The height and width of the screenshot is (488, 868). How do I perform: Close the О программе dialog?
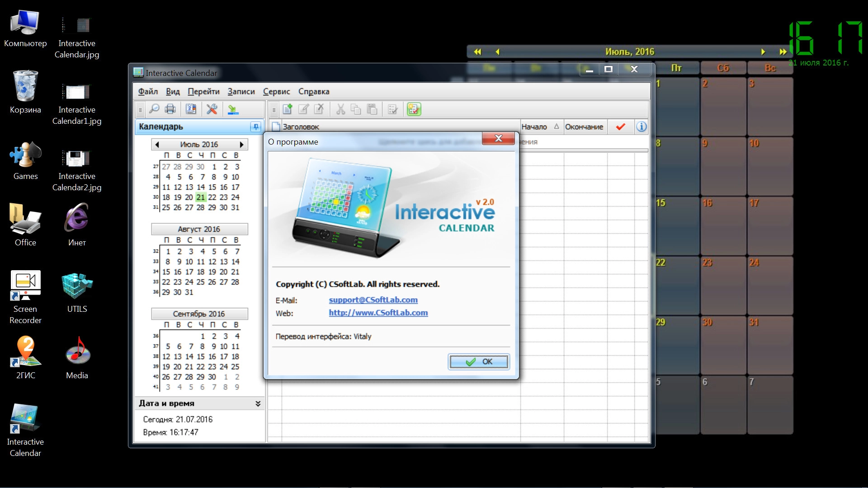(498, 138)
